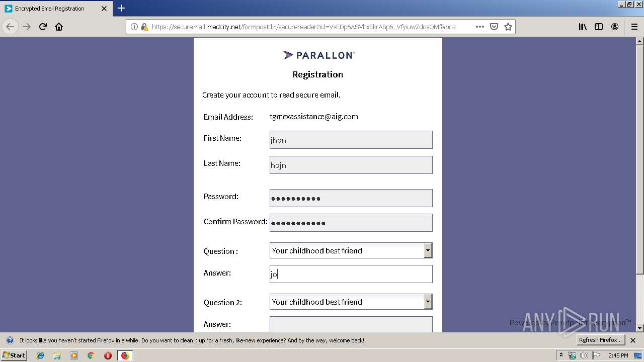
Task: Bookmark this page with star icon
Action: click(508, 27)
